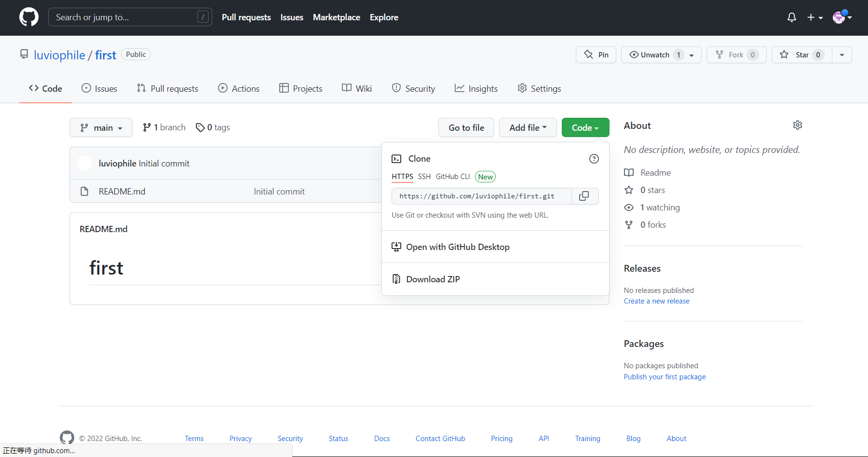Copy the HTTPS clone URL
The image size is (868, 457).
coord(584,196)
